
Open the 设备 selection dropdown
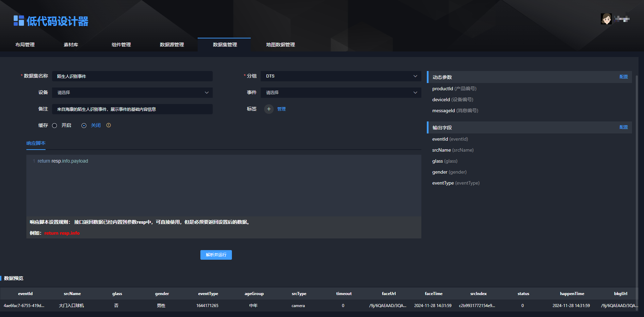pyautogui.click(x=132, y=93)
